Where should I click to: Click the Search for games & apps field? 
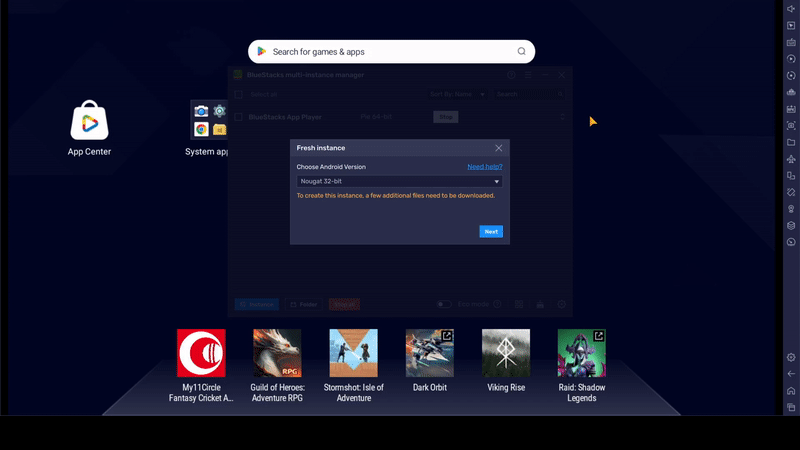click(x=391, y=52)
